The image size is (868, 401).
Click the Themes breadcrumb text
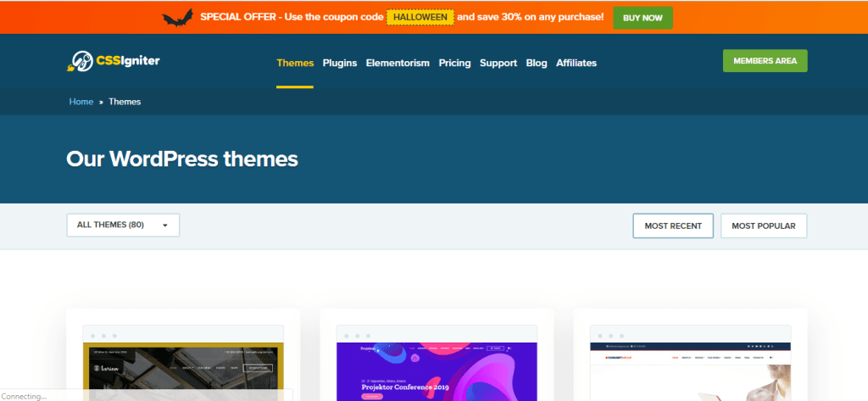125,102
